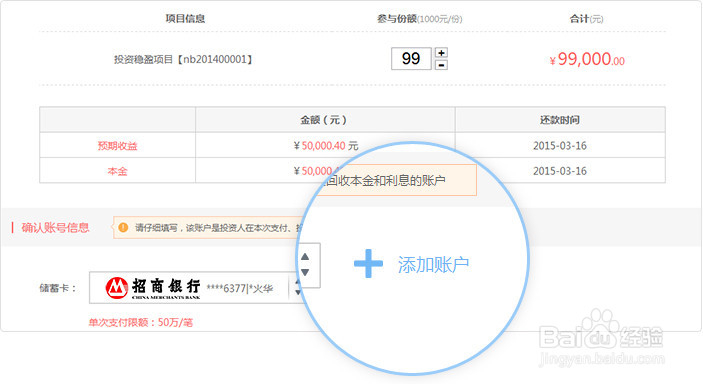The image size is (703, 384).
Task: Click the 预期收益 repayment date 2015-03-16
Action: click(x=560, y=145)
